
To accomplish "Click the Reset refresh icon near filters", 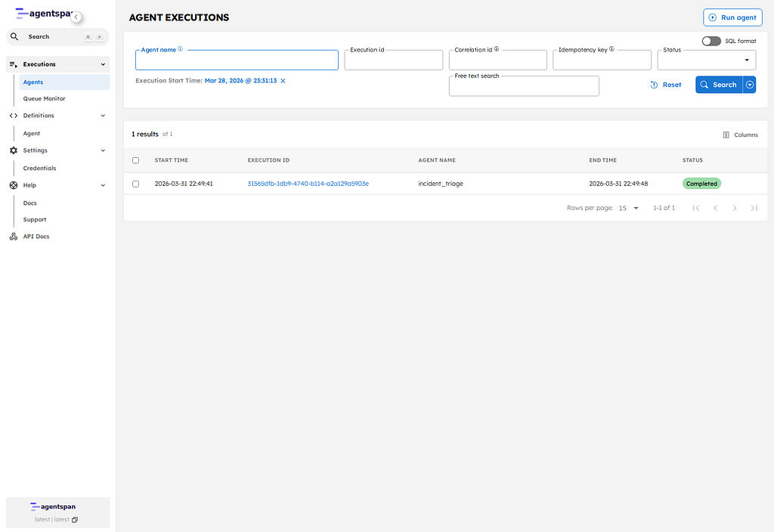I will (x=655, y=85).
